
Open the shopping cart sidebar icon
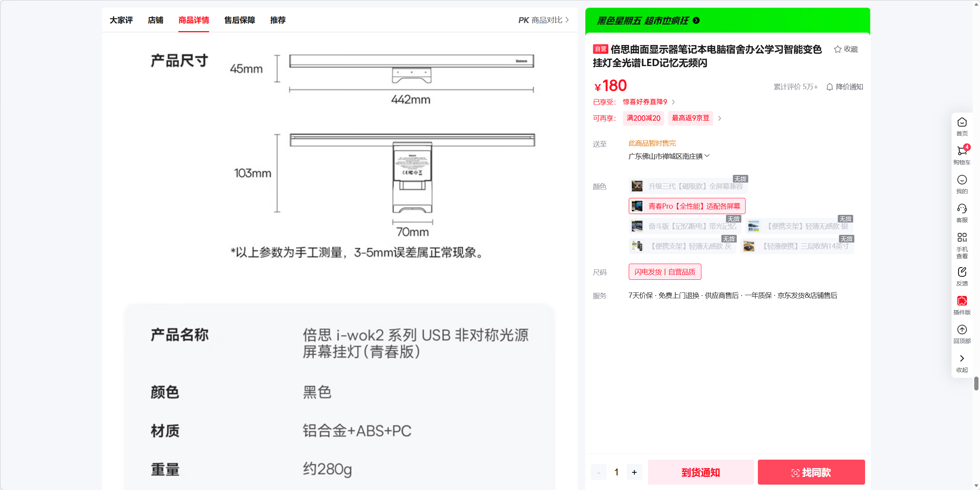click(x=962, y=151)
